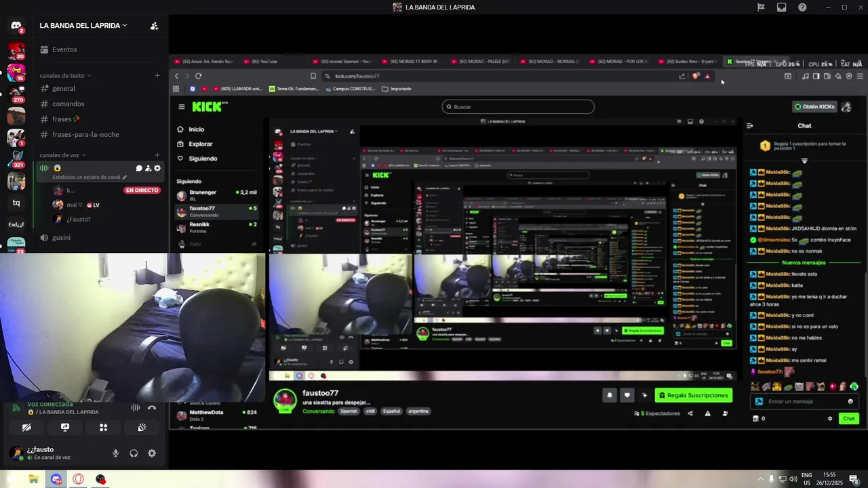Open the Discord inbox icon in the title bar
This screenshot has width=868, height=488.
(x=782, y=7)
